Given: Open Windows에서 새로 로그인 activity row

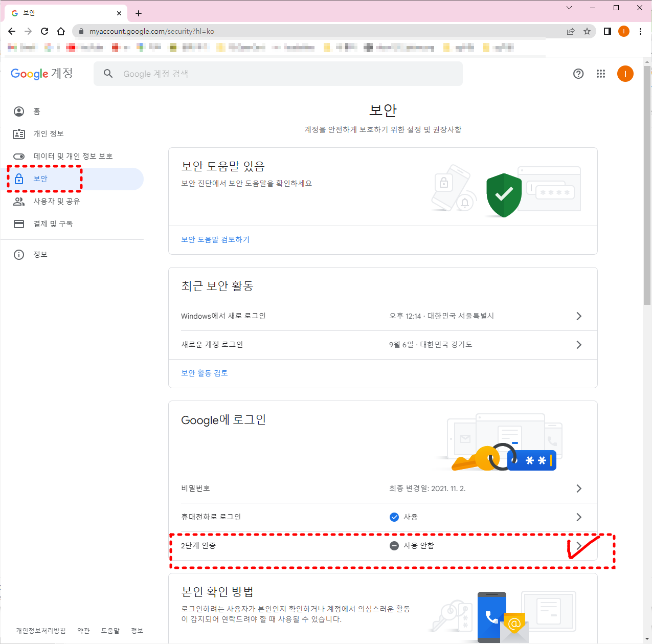Looking at the screenshot, I should click(383, 316).
